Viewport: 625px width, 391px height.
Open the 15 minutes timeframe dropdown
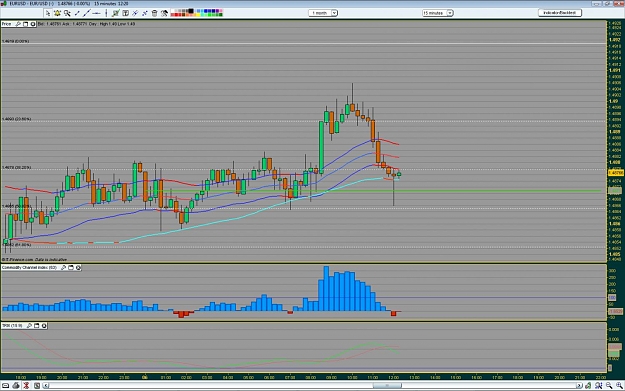click(x=438, y=13)
